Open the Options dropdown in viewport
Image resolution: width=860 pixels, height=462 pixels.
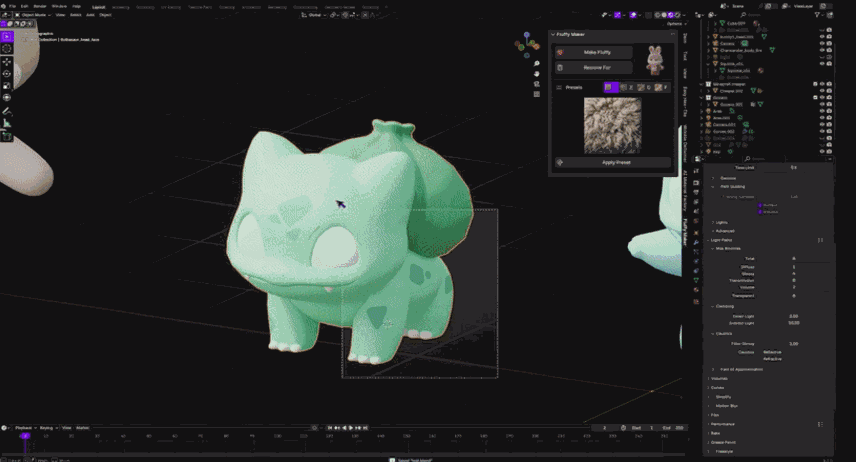point(676,24)
